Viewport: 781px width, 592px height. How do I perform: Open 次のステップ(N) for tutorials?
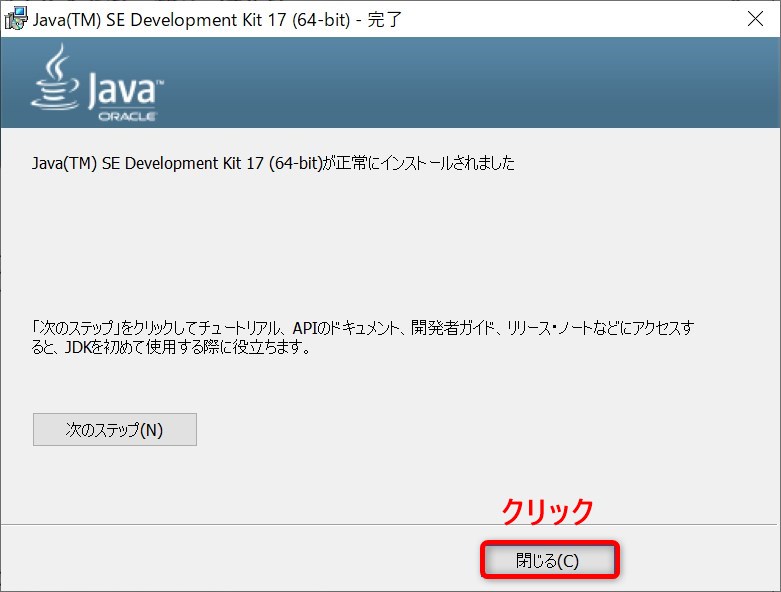click(x=115, y=429)
